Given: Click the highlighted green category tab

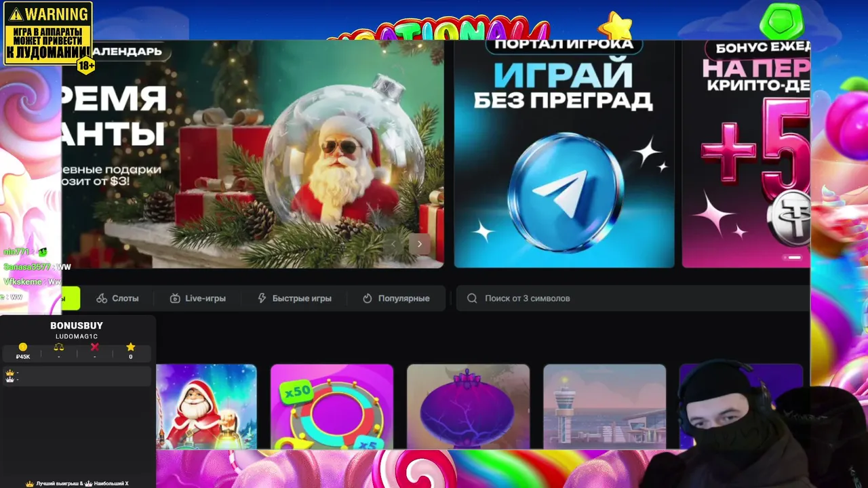Looking at the screenshot, I should tap(71, 298).
